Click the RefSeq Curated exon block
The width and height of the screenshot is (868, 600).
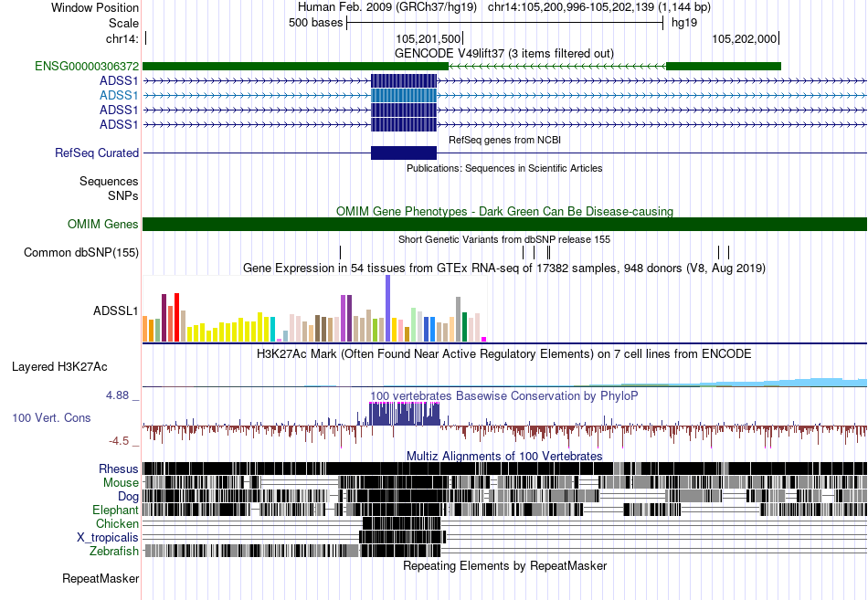click(404, 153)
